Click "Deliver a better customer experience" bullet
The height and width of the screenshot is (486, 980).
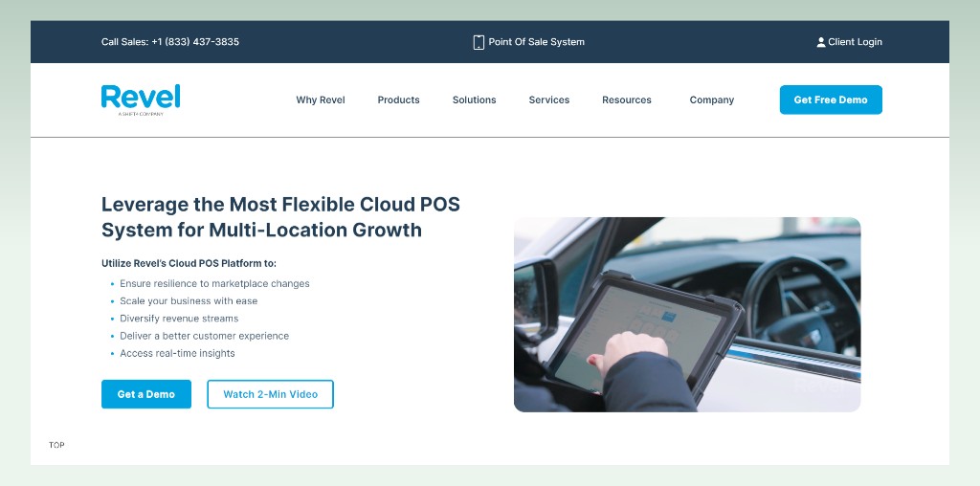(205, 336)
